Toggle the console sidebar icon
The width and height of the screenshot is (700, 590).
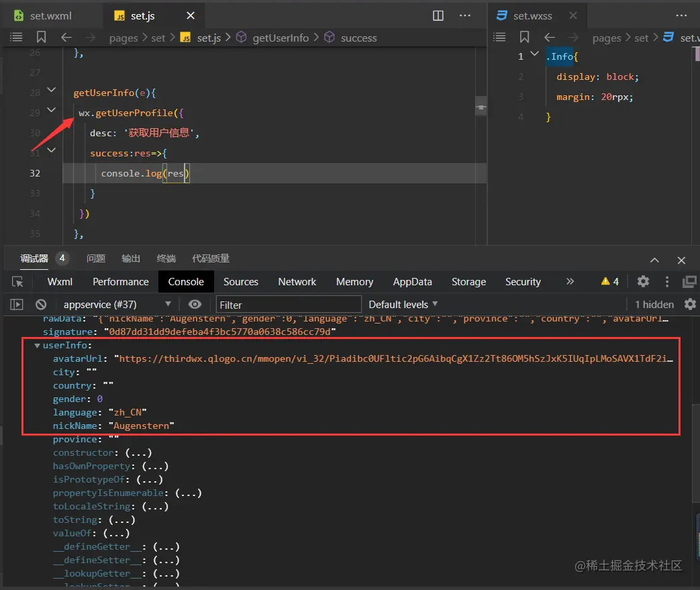tap(17, 305)
